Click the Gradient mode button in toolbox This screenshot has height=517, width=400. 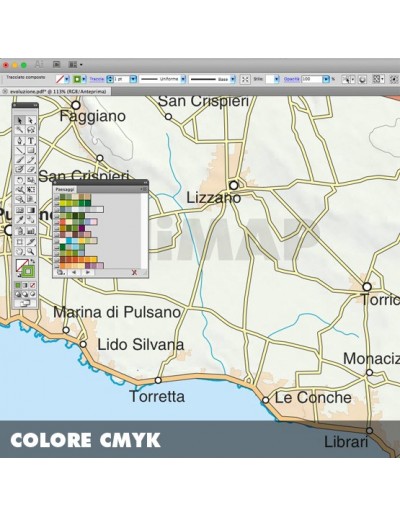[25, 285]
